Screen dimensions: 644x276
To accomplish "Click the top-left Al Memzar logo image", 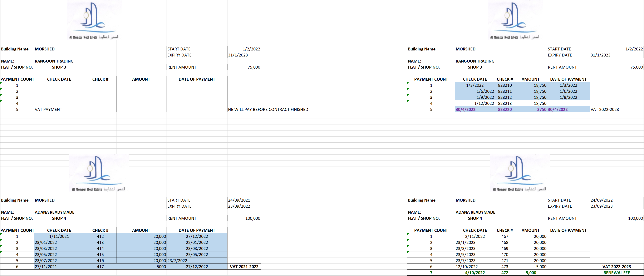I will (x=94, y=20).
